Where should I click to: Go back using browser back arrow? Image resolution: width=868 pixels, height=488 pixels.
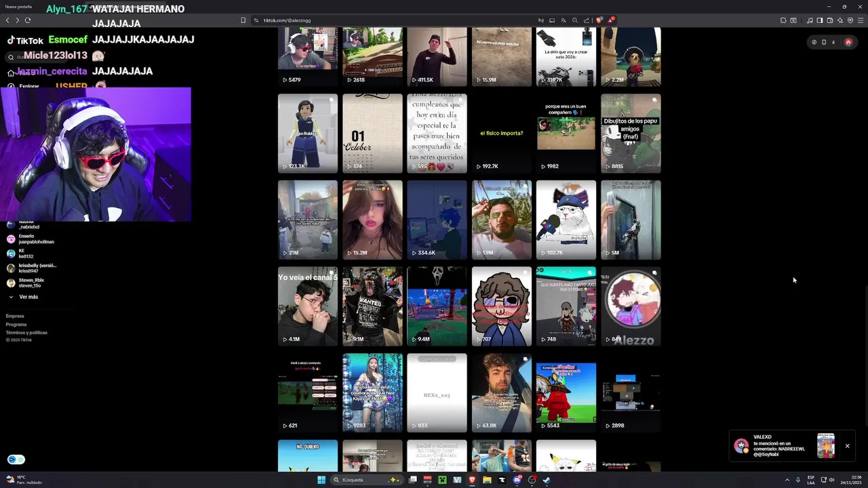pos(7,20)
